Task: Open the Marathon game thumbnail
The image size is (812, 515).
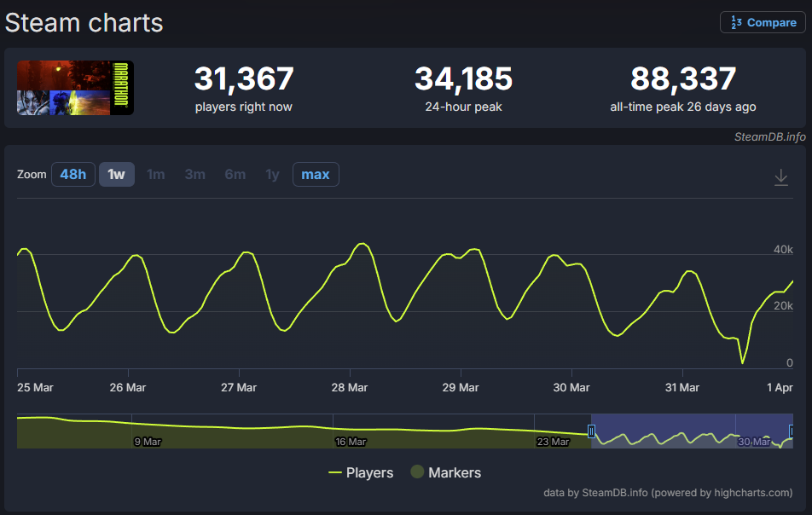Action: coord(76,88)
